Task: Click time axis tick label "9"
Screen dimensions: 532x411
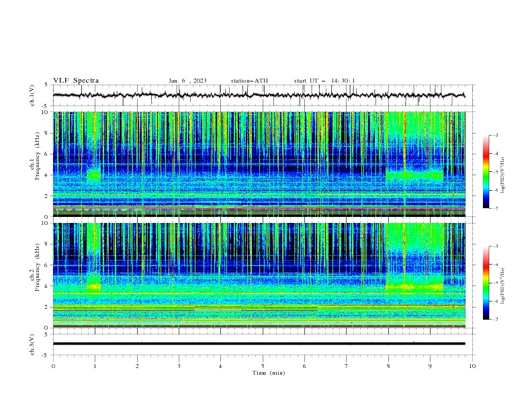Action: [430, 366]
